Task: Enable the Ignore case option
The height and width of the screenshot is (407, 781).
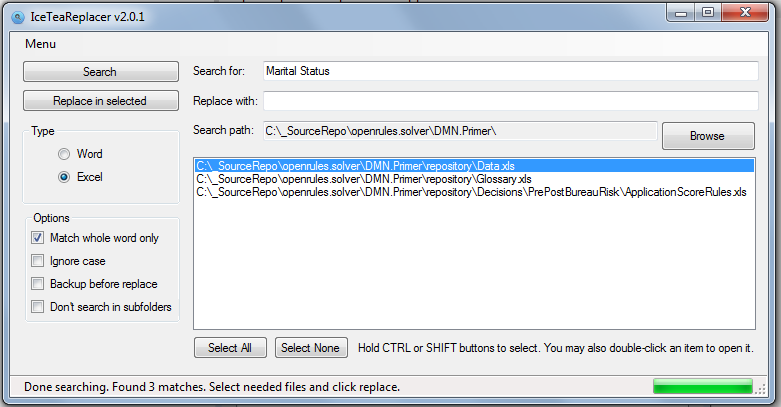Action: pos(38,261)
